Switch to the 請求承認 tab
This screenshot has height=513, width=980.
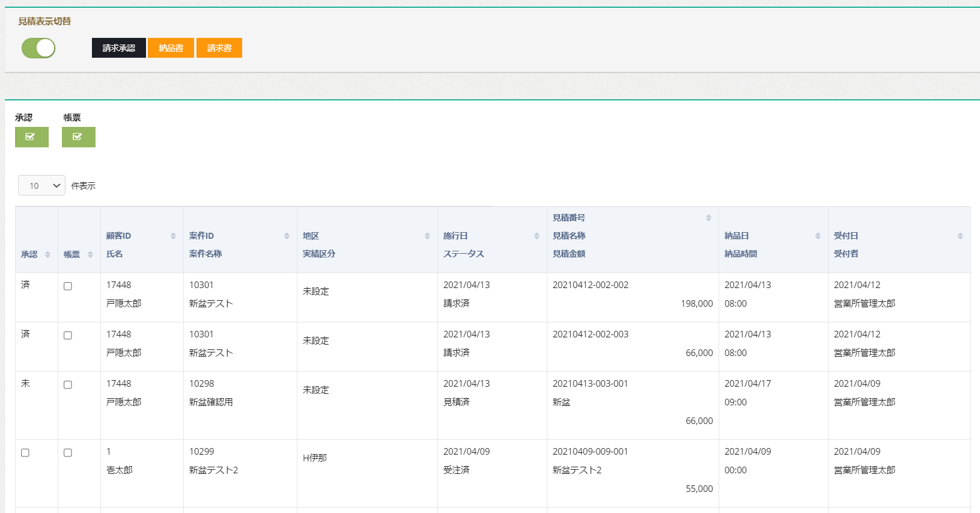(118, 48)
